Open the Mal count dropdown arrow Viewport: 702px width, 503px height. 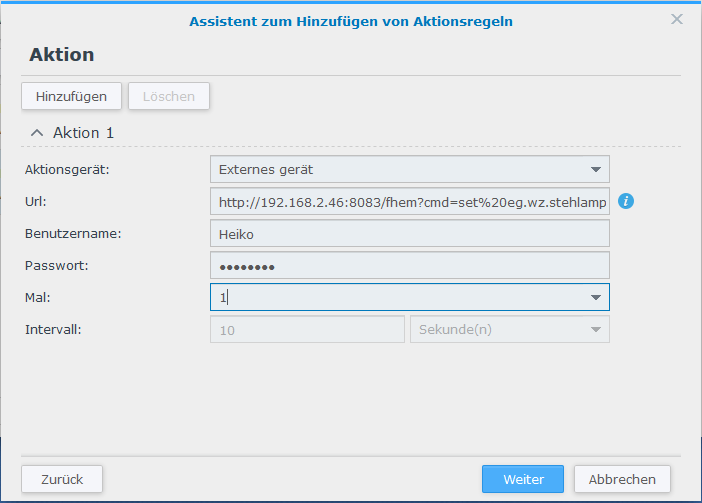click(595, 297)
